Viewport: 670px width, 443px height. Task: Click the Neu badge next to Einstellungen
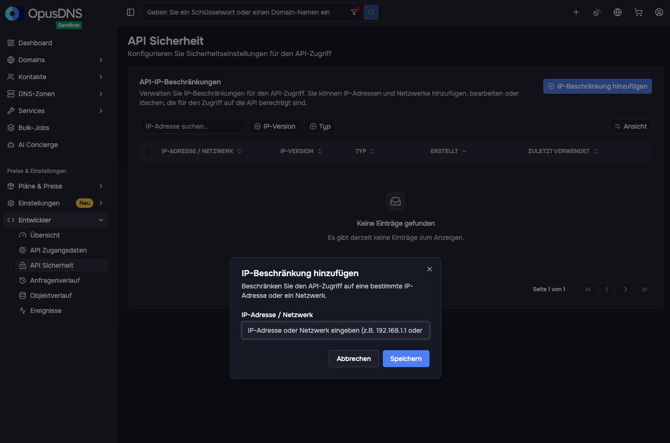tap(84, 203)
